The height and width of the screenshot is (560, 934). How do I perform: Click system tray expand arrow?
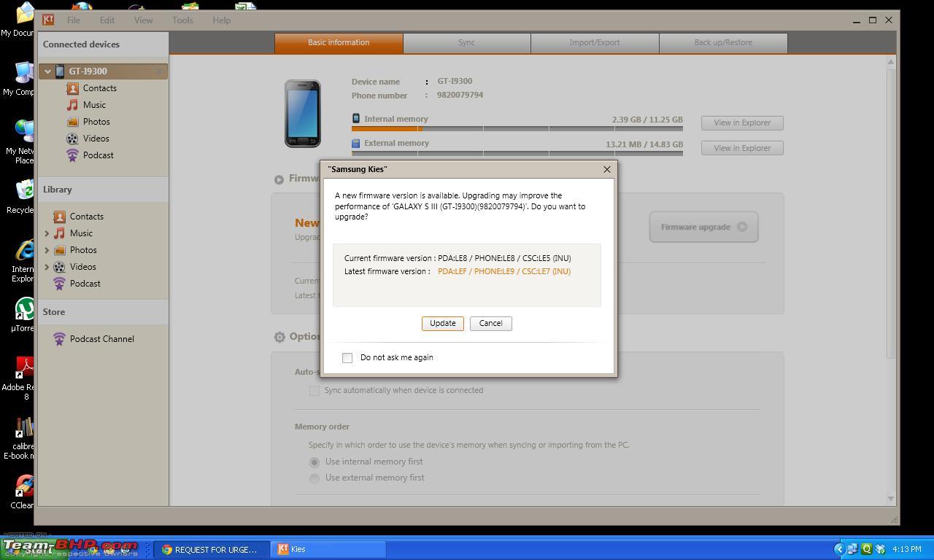tap(839, 549)
